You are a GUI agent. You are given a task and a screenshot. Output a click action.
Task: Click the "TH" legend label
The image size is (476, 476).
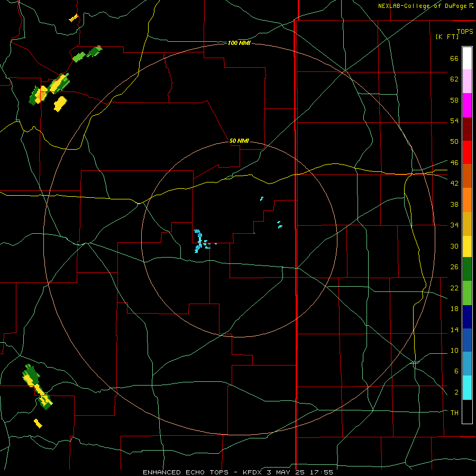click(x=454, y=413)
